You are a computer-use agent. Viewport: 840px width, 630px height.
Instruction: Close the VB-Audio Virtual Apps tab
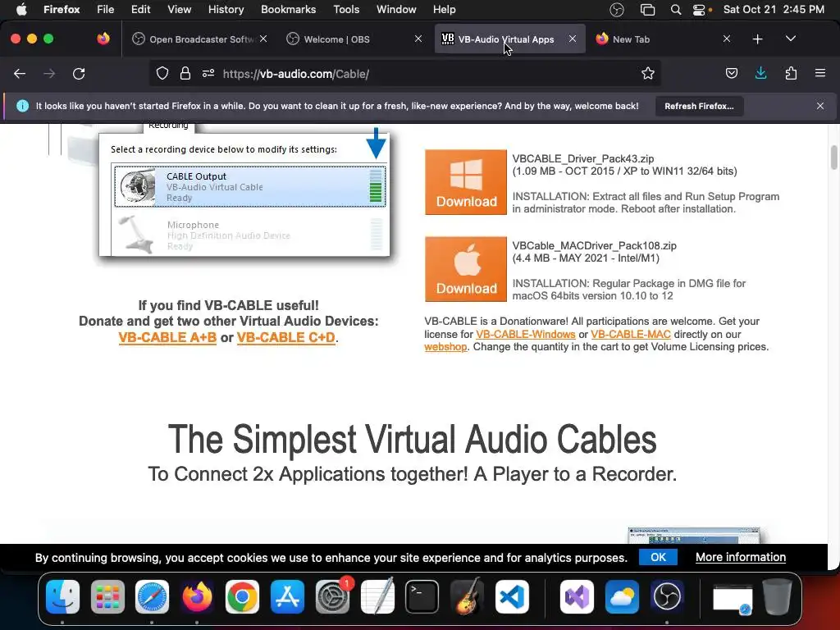point(572,39)
